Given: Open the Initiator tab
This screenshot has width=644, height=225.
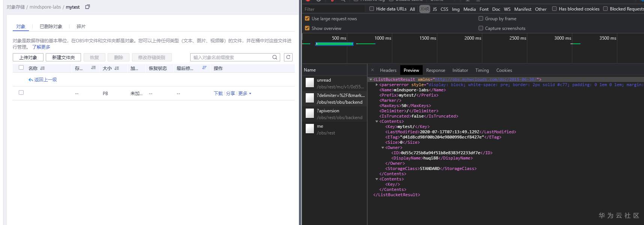Looking at the screenshot, I should tap(460, 70).
